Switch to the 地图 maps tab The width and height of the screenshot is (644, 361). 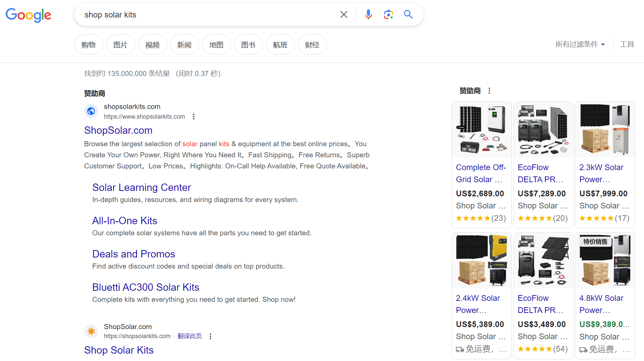(x=216, y=45)
